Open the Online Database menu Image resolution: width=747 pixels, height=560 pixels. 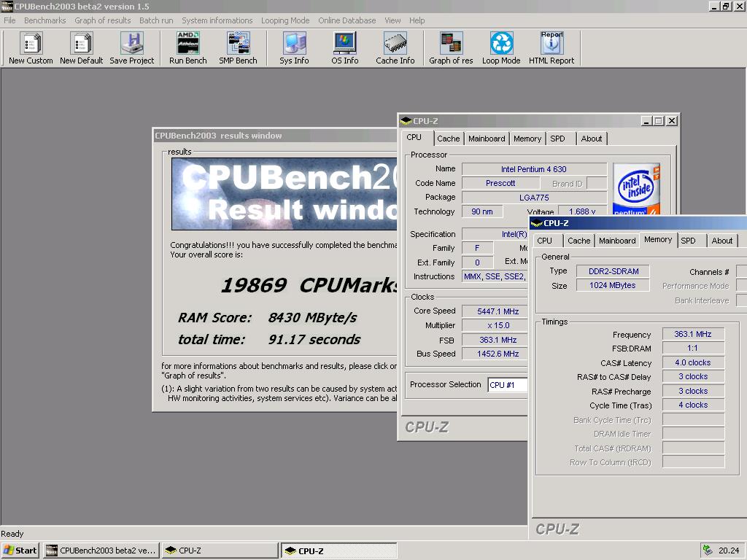[x=347, y=20]
